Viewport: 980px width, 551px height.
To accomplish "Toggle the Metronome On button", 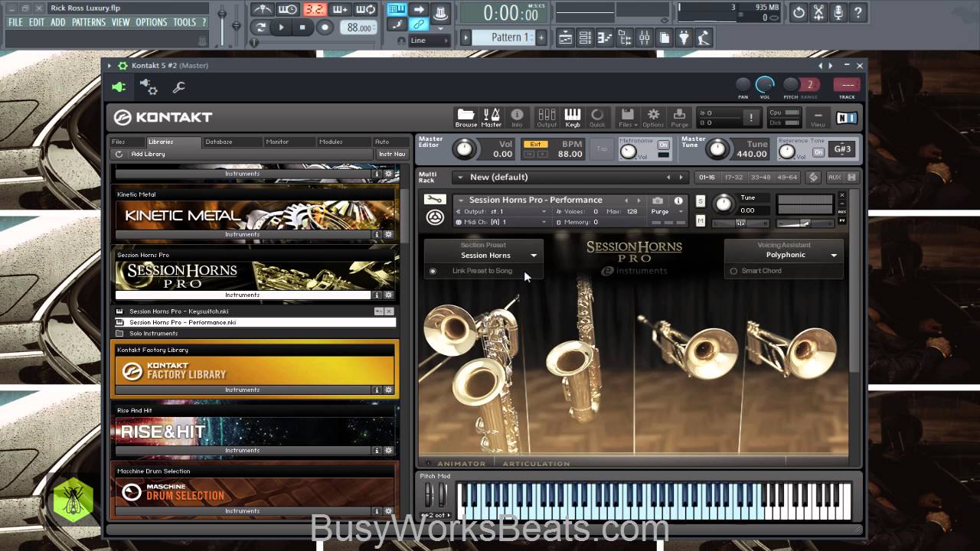I will pyautogui.click(x=663, y=144).
